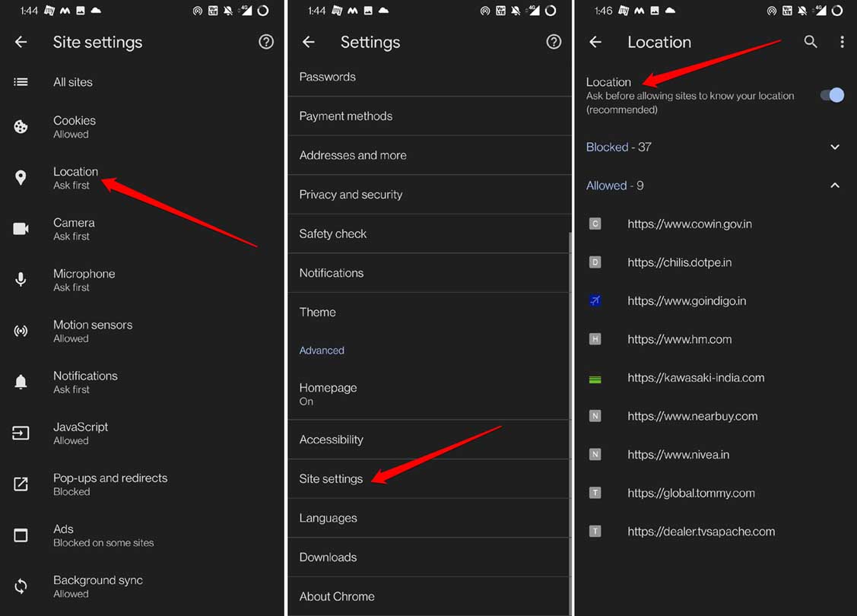Open All sites list
This screenshot has height=616, width=857.
[x=142, y=82]
